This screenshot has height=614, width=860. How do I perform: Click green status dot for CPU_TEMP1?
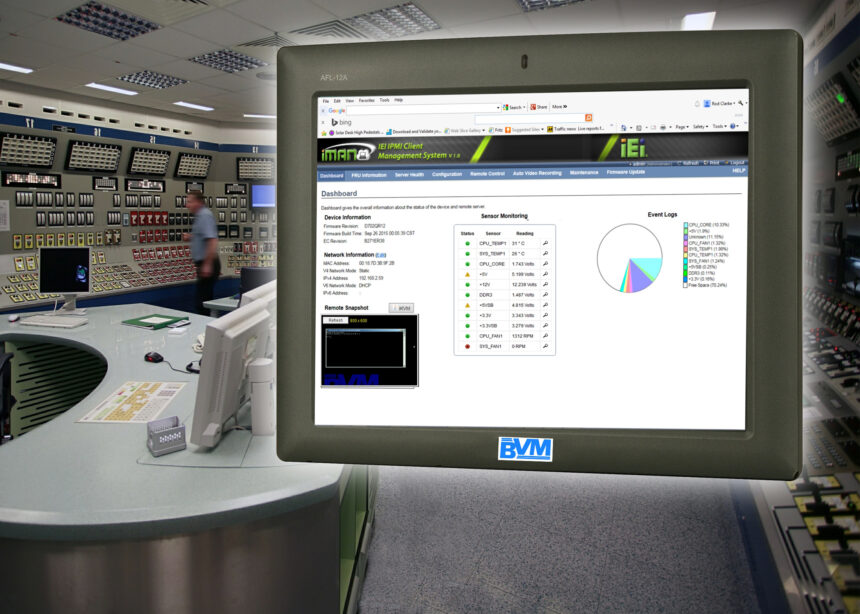(467, 244)
